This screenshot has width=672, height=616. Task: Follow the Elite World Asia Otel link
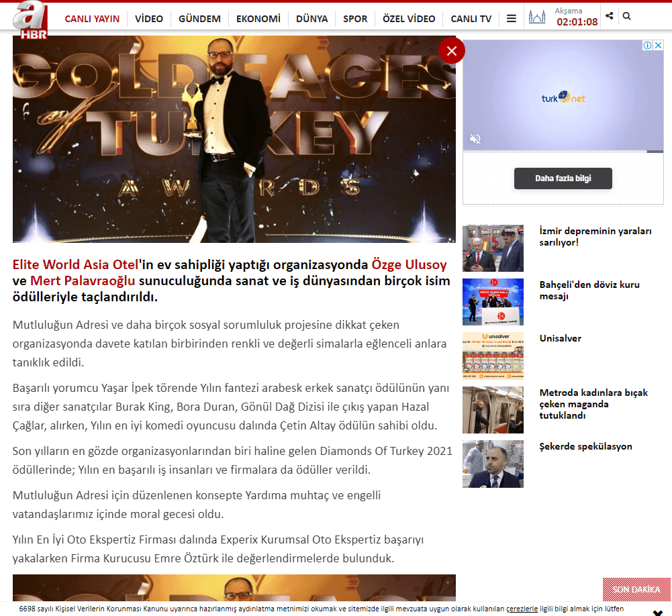point(75,264)
